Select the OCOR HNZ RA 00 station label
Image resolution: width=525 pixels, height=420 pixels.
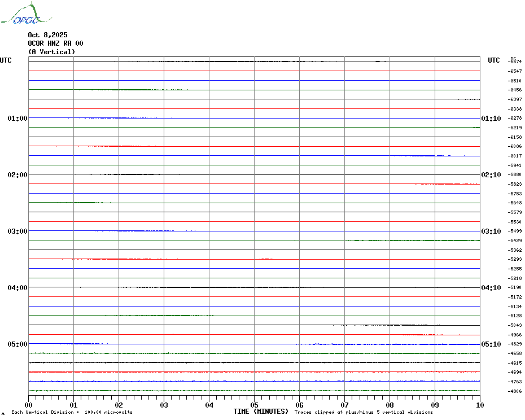(x=55, y=43)
